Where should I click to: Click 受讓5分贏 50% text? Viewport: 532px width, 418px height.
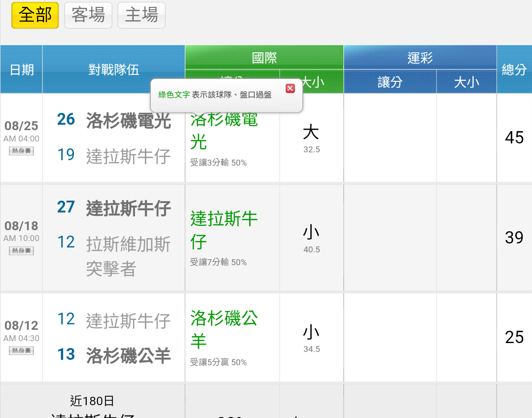(x=218, y=362)
